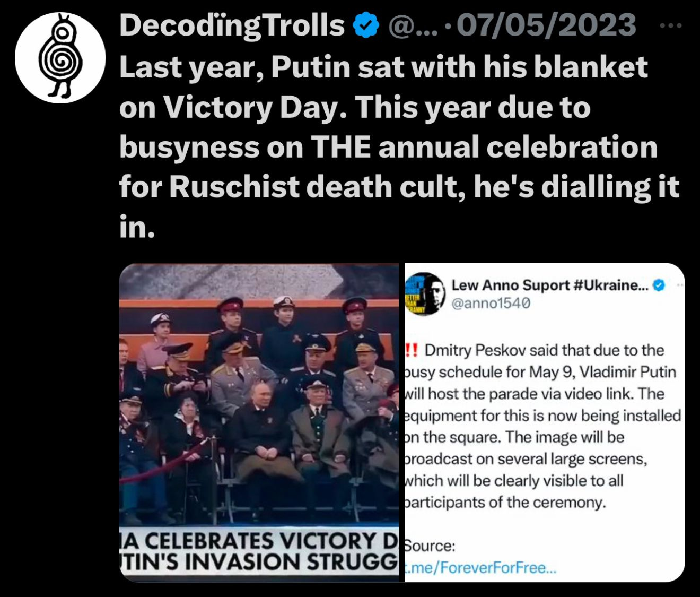Click the DecodingTrolls display name
This screenshot has width=700, height=597.
(x=232, y=25)
